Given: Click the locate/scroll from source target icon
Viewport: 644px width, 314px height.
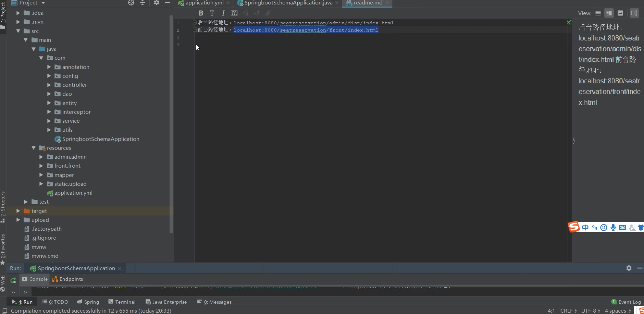Looking at the screenshot, I should tap(131, 3).
